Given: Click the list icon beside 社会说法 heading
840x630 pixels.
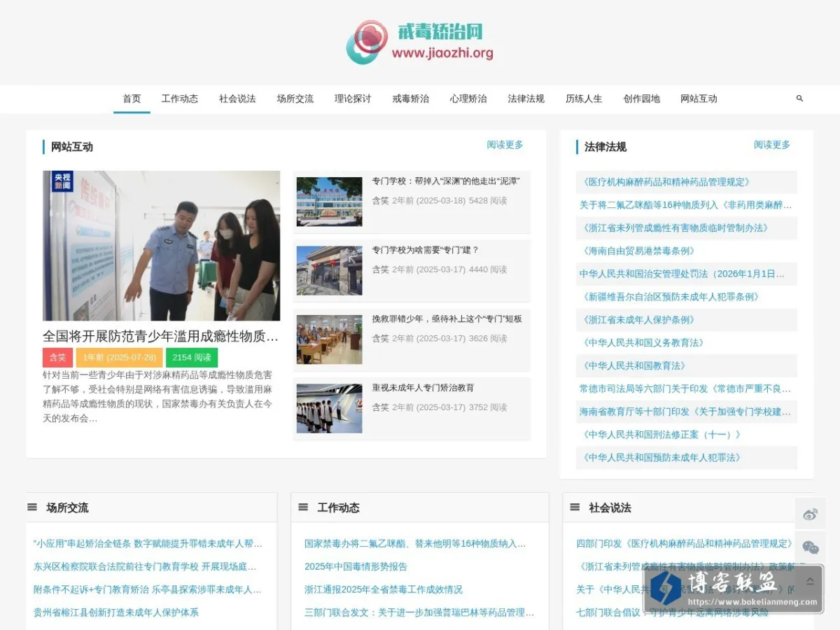Looking at the screenshot, I should tap(575, 507).
